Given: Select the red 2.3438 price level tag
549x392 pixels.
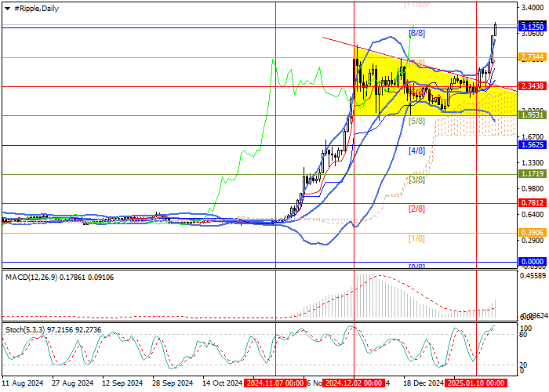Looking at the screenshot, I should 532,86.
